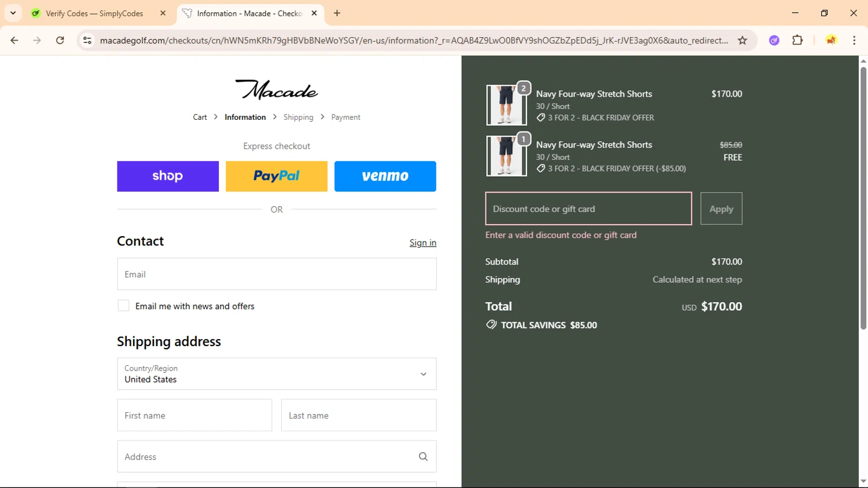Click the Shipping breadcrumb step
The width and height of the screenshot is (868, 488).
point(298,117)
